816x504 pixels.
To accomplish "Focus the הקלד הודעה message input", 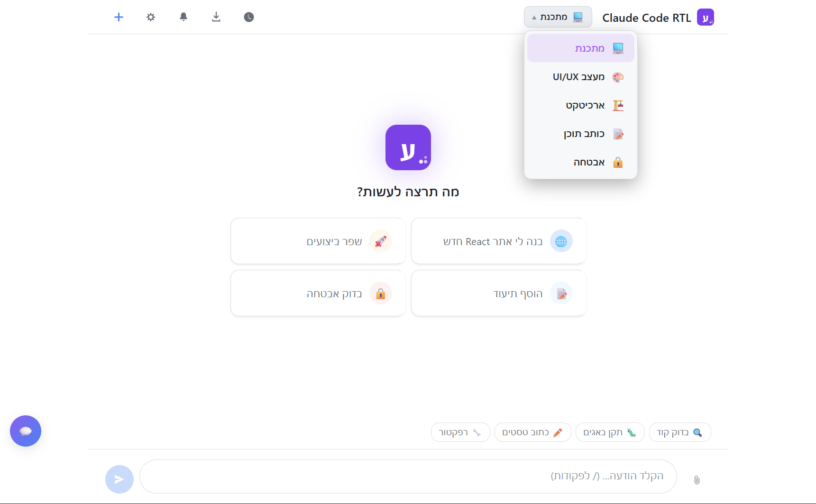I will coord(408,476).
